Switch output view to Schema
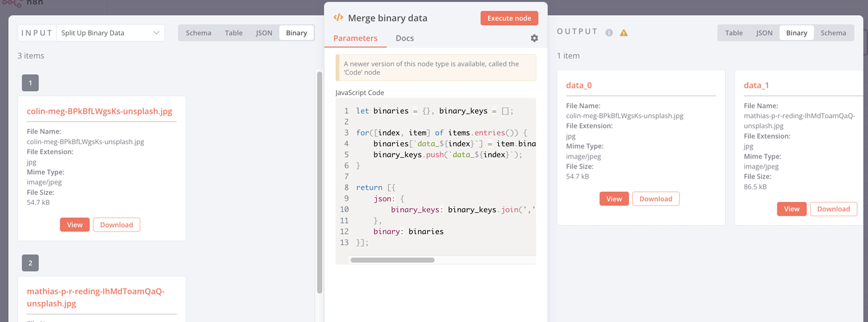The height and width of the screenshot is (322, 868). [833, 33]
